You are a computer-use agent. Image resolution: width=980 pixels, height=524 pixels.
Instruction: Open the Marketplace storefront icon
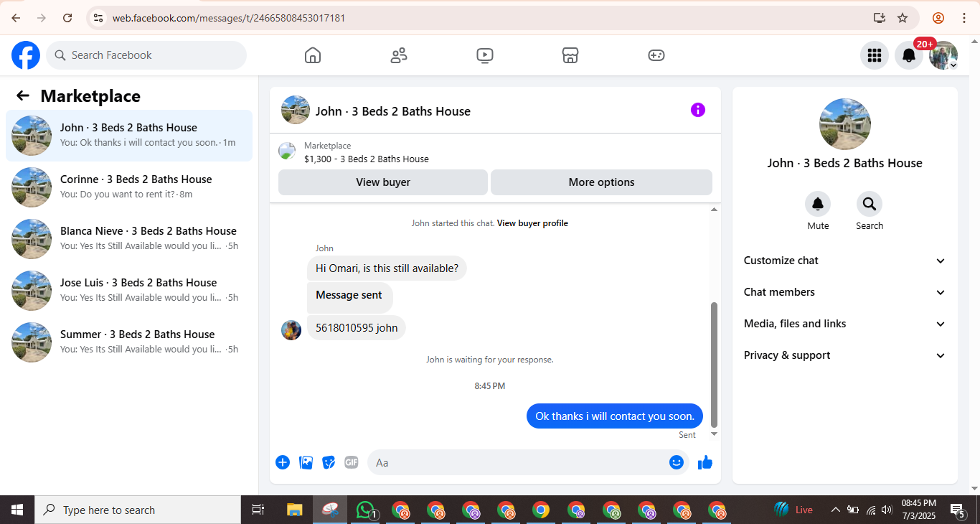(x=570, y=55)
